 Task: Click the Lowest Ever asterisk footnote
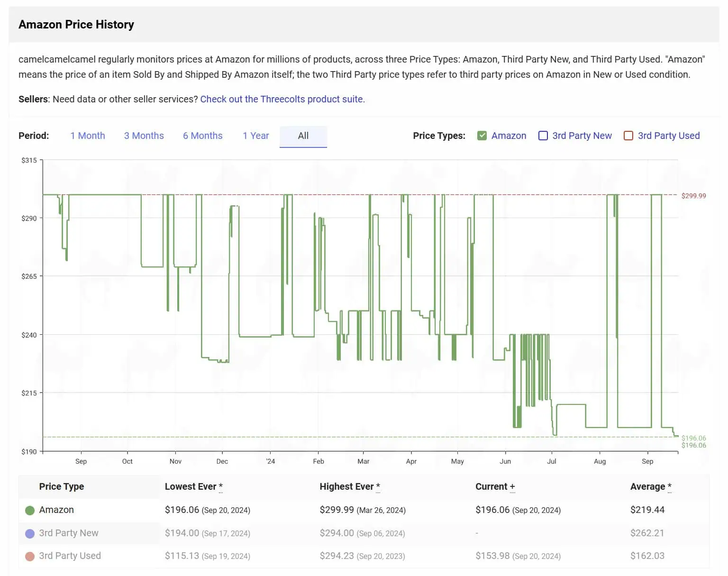221,486
